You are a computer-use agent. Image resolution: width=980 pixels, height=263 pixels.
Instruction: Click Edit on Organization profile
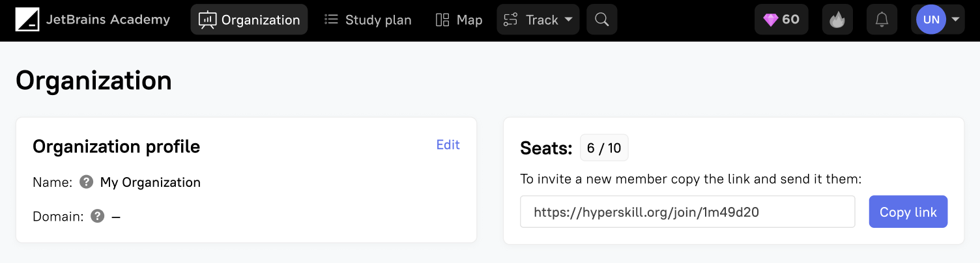tap(448, 145)
